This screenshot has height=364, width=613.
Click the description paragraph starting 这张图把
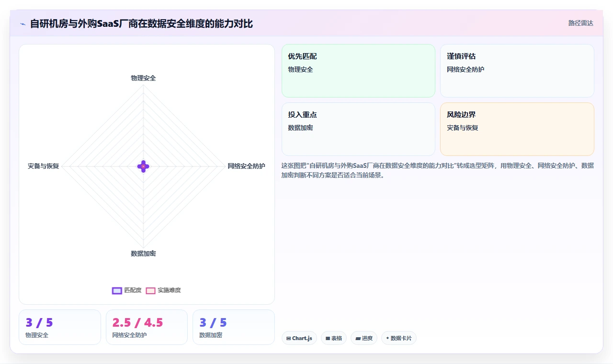coord(438,170)
